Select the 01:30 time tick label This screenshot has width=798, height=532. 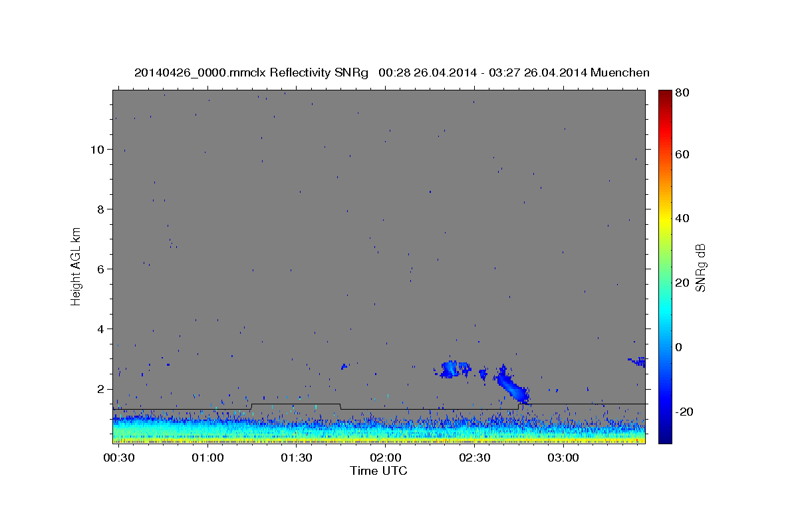tap(296, 458)
